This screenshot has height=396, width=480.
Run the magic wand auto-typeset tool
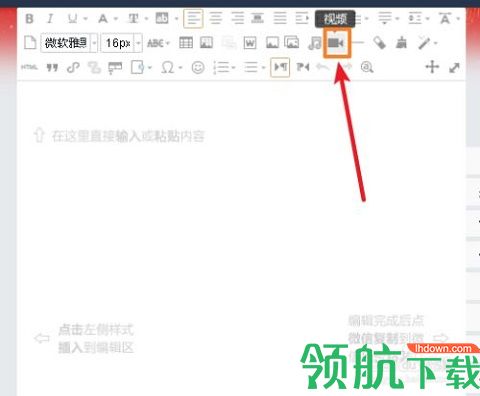tap(424, 43)
